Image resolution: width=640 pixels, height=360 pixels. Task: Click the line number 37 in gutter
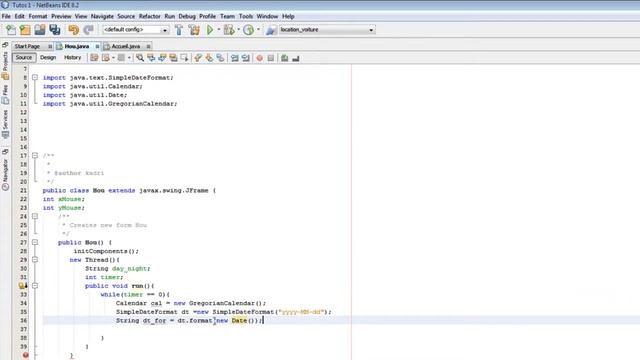tap(23, 329)
